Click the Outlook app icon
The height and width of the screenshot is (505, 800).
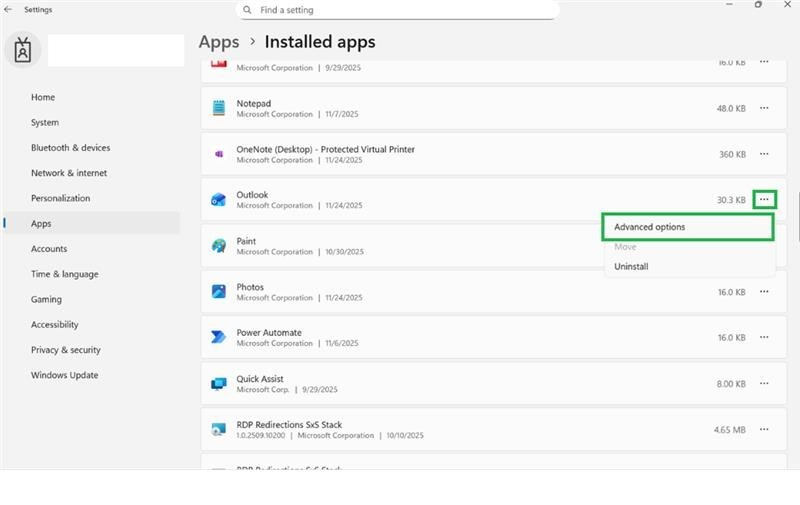[218, 200]
